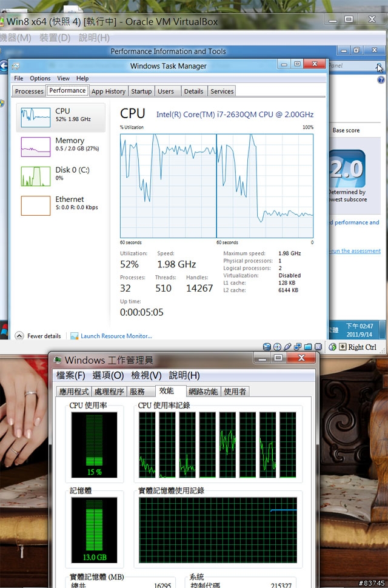Open the 檢視(V) menu
Screen dimensions: 388x588
pyautogui.click(x=146, y=375)
